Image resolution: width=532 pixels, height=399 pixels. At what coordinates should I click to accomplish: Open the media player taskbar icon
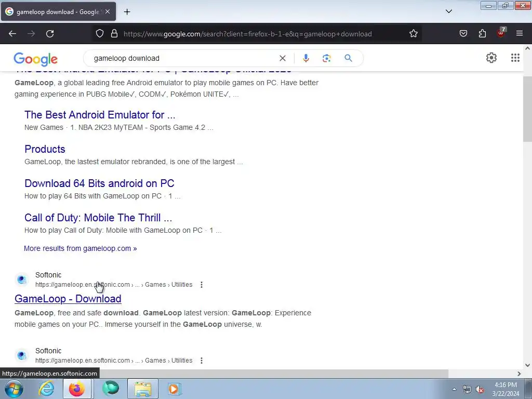(174, 389)
